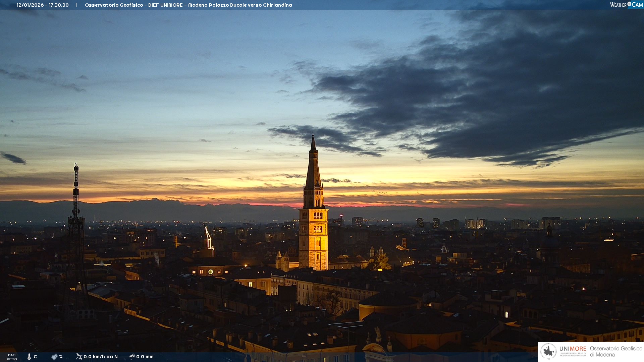Click the humidity water drops icon
644x362 pixels.
pyautogui.click(x=54, y=357)
